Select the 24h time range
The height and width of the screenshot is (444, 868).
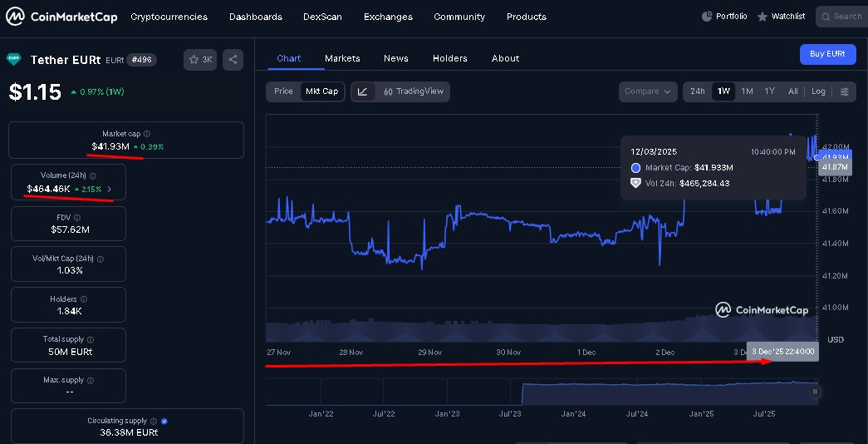[x=698, y=91]
